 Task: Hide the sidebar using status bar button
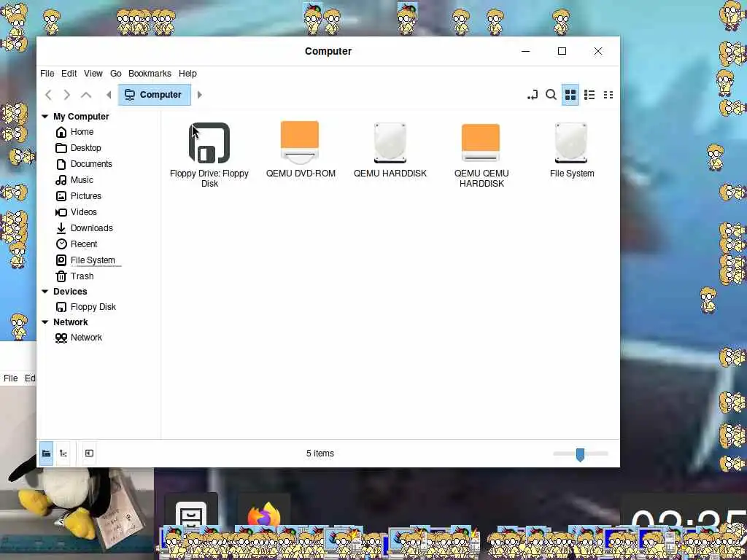pyautogui.click(x=89, y=454)
